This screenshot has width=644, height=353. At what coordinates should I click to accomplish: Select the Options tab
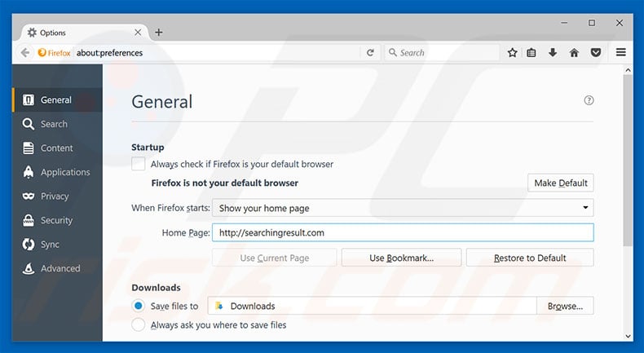pos(84,33)
